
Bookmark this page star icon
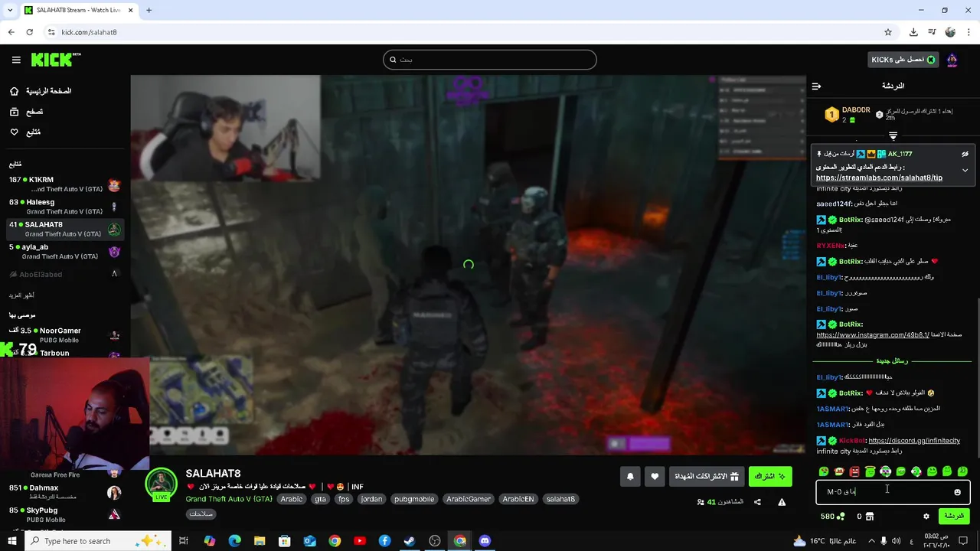tap(888, 32)
